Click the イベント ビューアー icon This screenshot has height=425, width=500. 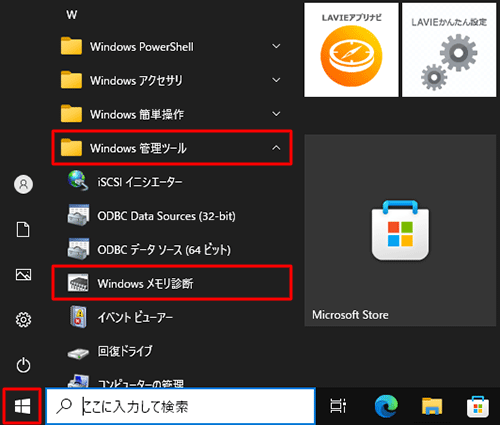(x=78, y=316)
